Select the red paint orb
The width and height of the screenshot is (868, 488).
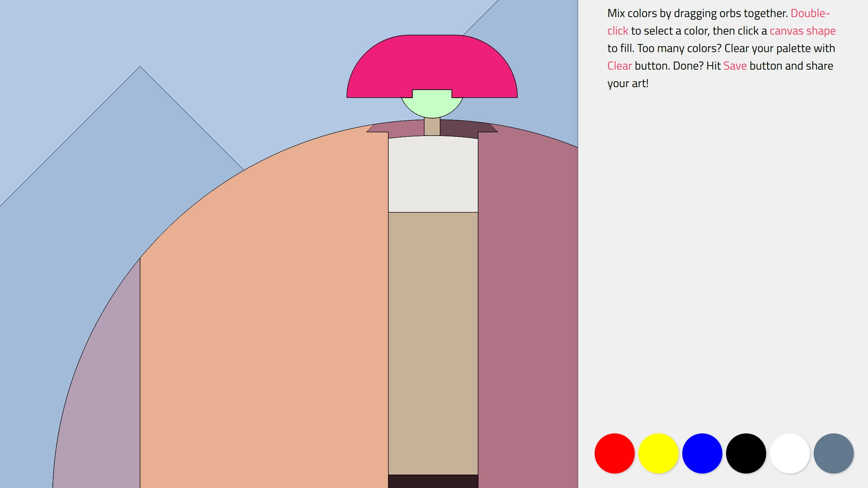click(x=614, y=453)
